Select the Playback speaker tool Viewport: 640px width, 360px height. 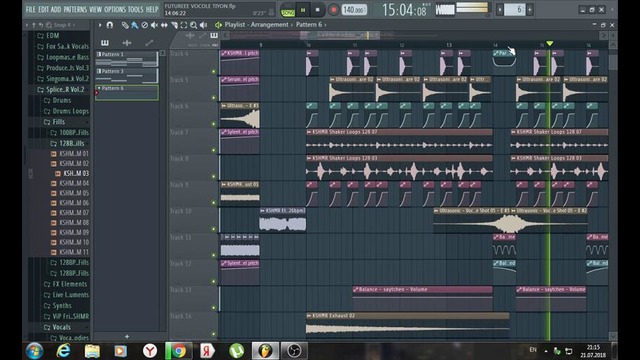pos(203,25)
